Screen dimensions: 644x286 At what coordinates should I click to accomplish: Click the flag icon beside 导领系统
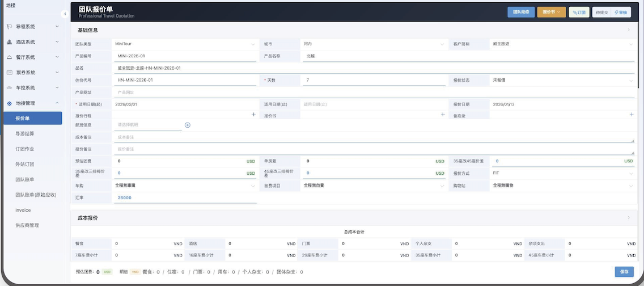[x=10, y=27]
